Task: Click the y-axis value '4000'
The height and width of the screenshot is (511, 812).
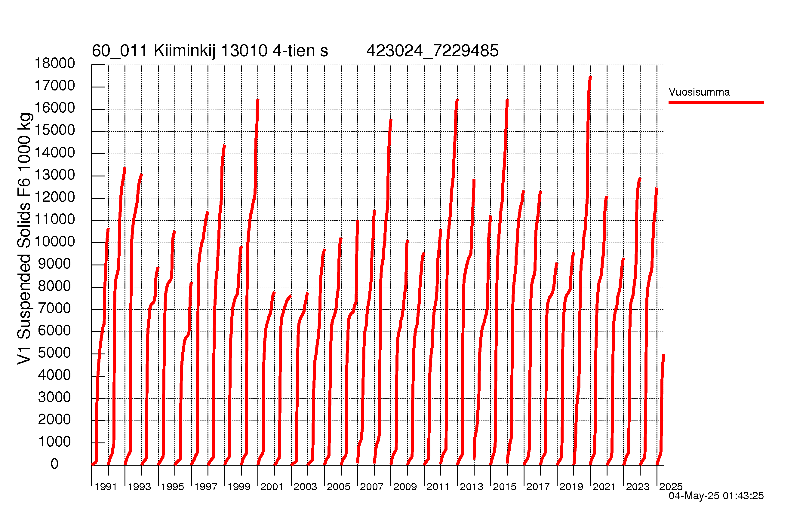Action: (54, 375)
